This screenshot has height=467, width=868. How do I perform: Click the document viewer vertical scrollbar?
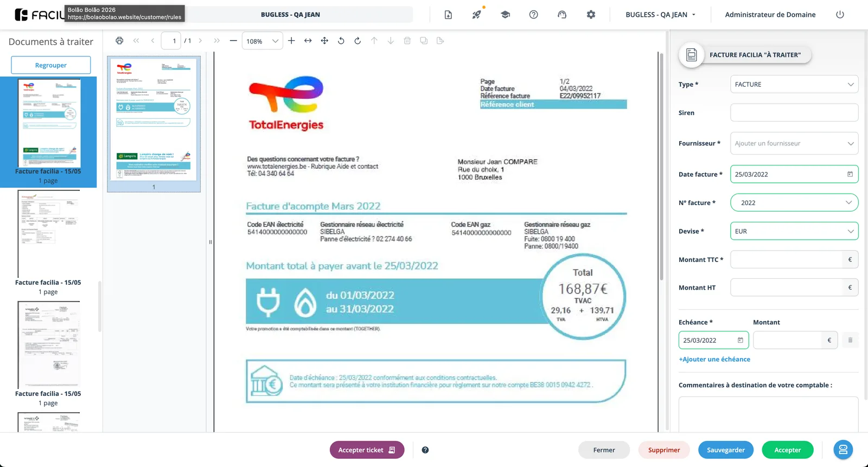click(661, 166)
